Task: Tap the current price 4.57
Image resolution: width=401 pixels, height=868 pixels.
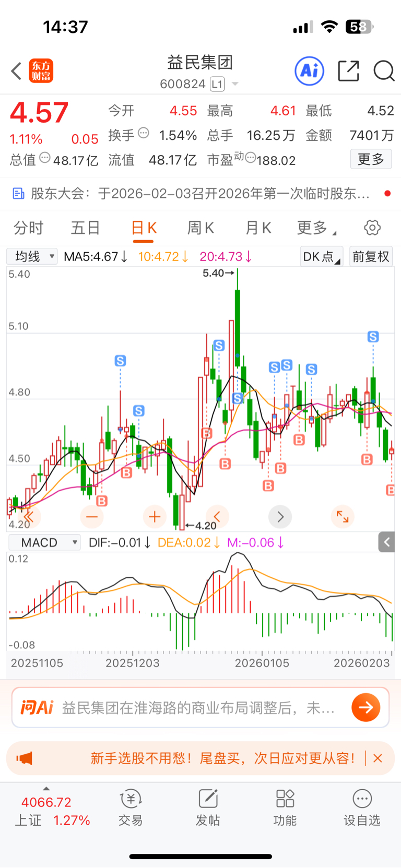Action: point(39,113)
